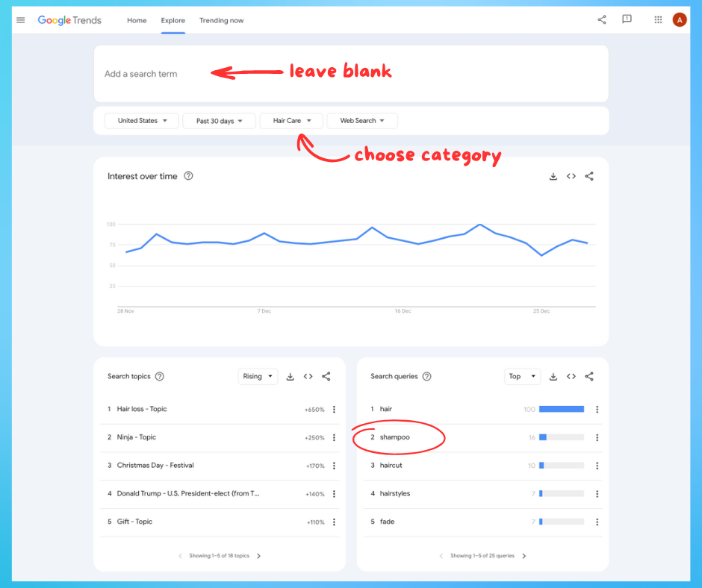Download Interest over time chart as CSV
This screenshot has height=588, width=702.
coord(553,177)
